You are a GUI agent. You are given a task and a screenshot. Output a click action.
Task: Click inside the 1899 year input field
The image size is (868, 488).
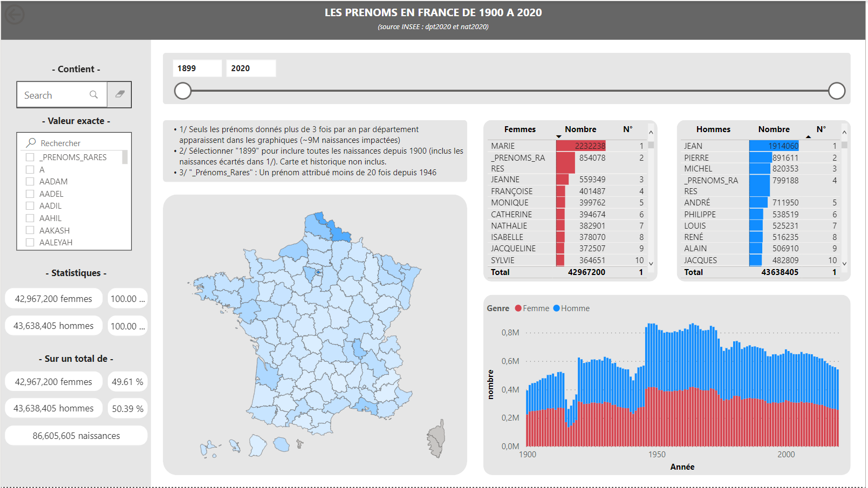[197, 68]
